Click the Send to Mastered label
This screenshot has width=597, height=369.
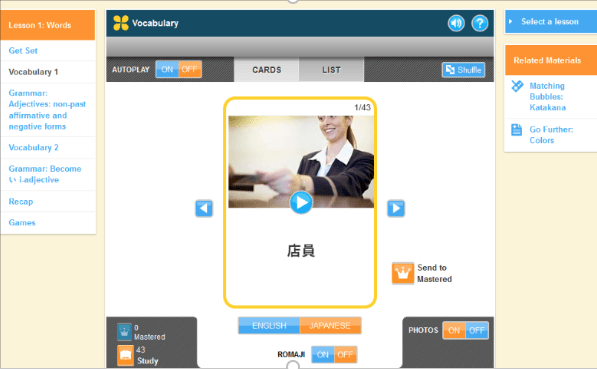coord(434,273)
